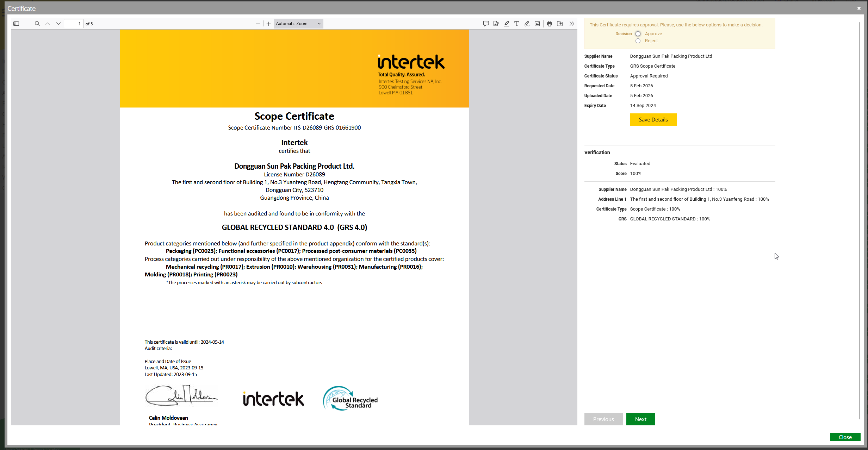Click the add image tool

pos(537,24)
